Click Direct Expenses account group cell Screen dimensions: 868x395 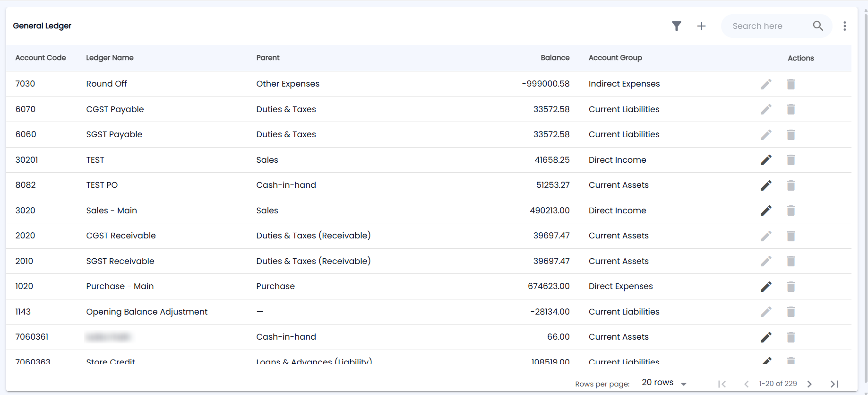(620, 286)
